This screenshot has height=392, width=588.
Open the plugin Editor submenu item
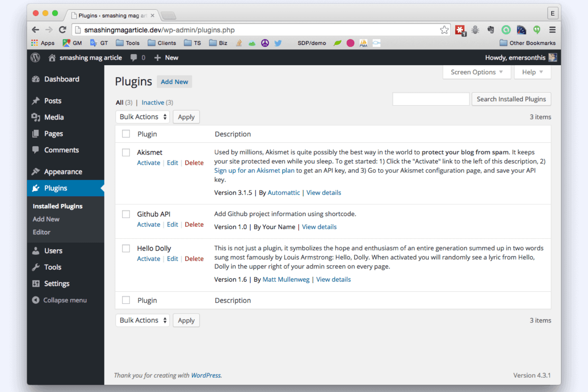pos(42,232)
